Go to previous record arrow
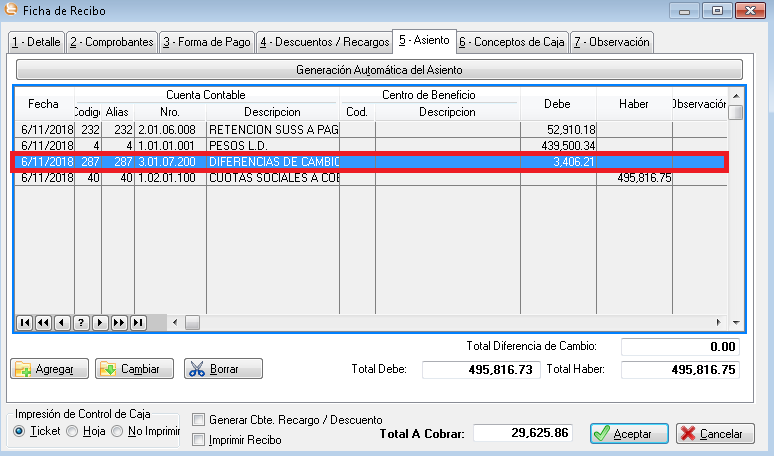The image size is (774, 456). pos(62,322)
